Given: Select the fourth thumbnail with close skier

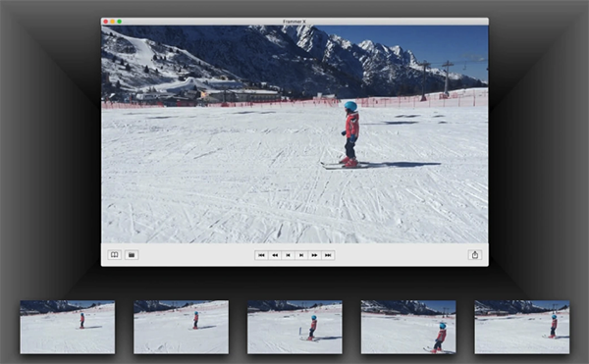Looking at the screenshot, I should pyautogui.click(x=408, y=327).
